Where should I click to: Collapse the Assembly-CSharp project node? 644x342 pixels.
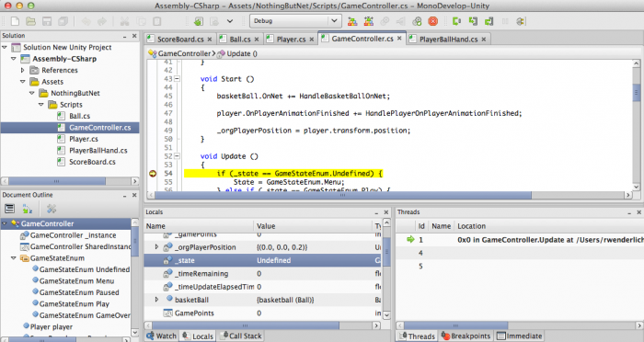[x=14, y=59]
